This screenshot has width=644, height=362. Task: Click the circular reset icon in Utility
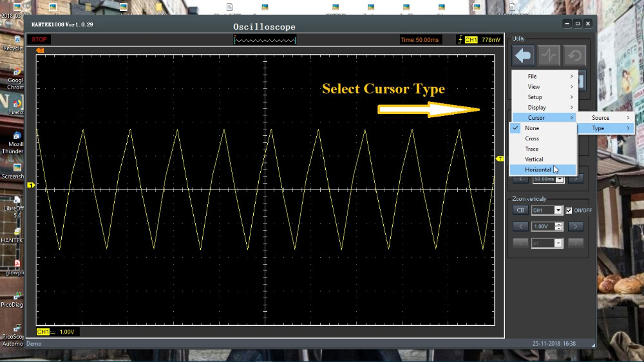[574, 56]
